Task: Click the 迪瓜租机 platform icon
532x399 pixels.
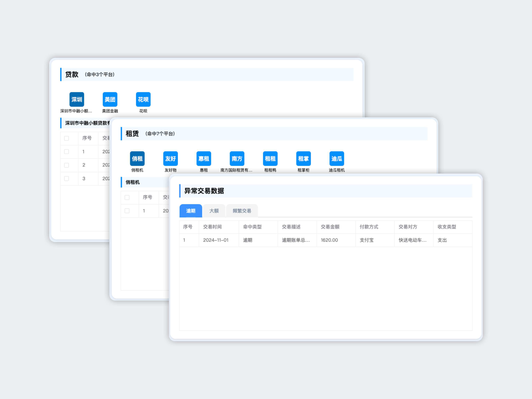Action: (x=336, y=158)
